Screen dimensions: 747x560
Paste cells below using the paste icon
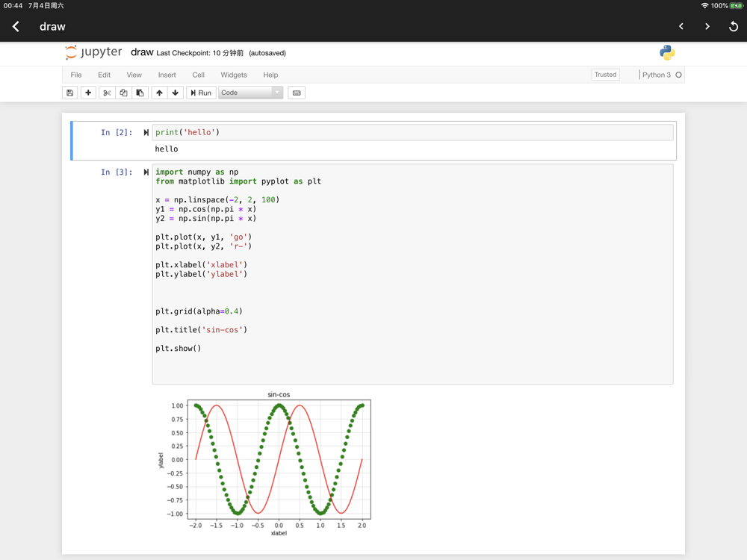pyautogui.click(x=140, y=93)
